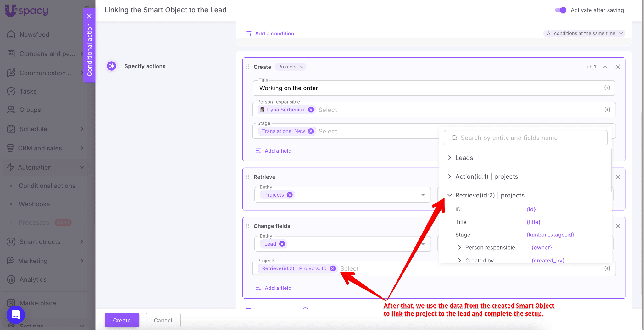Toggle the Activate after saving switch
Viewport: 644px width, 330px height.
pos(560,10)
